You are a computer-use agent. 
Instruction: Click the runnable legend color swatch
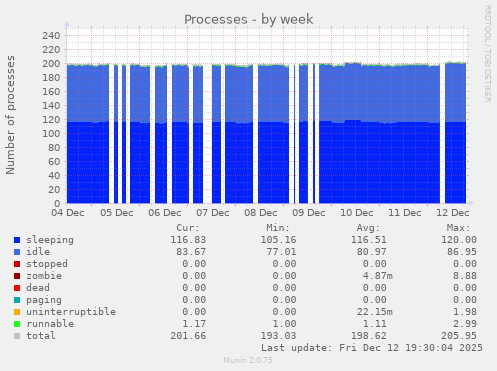(17, 324)
